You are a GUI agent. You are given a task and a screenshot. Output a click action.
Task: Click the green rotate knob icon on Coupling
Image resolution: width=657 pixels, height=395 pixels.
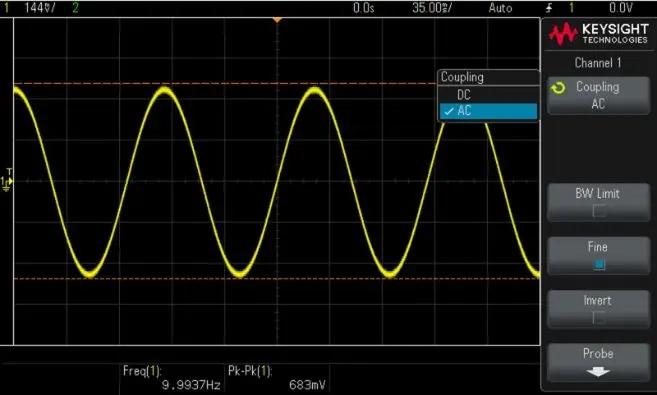(558, 88)
